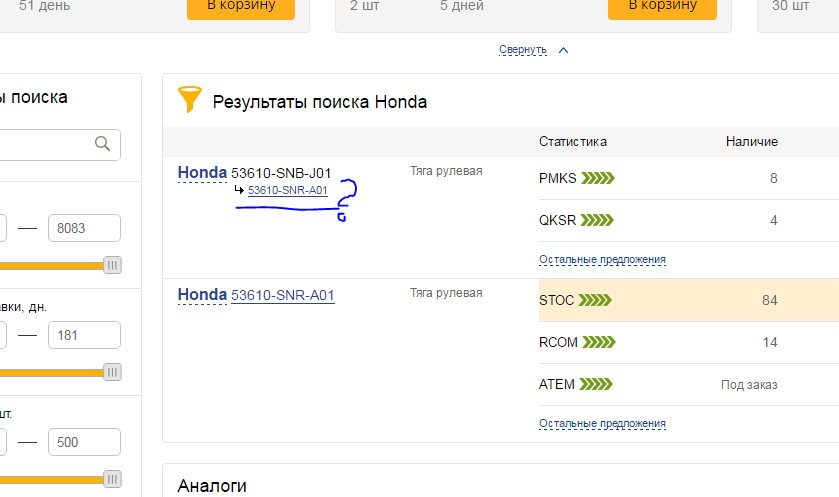Click RCOM green rating arrows
The height and width of the screenshot is (497, 839).
[x=598, y=342]
